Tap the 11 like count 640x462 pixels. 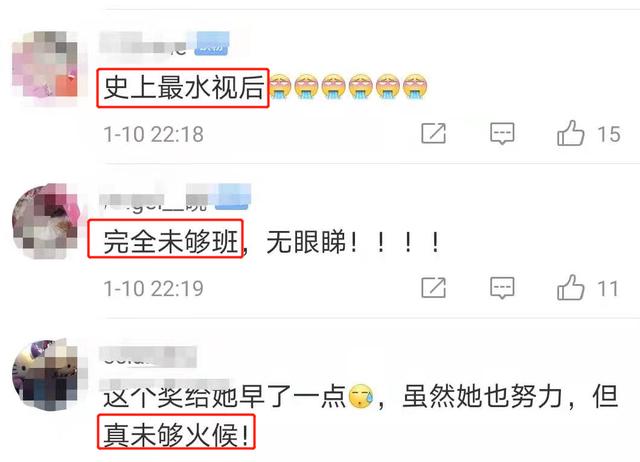coord(608,288)
